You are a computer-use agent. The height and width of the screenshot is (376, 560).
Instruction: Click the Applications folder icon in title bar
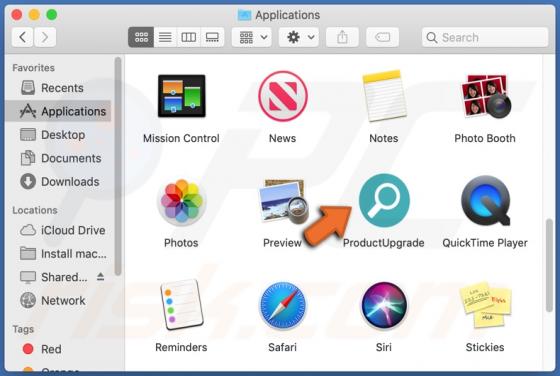(245, 15)
